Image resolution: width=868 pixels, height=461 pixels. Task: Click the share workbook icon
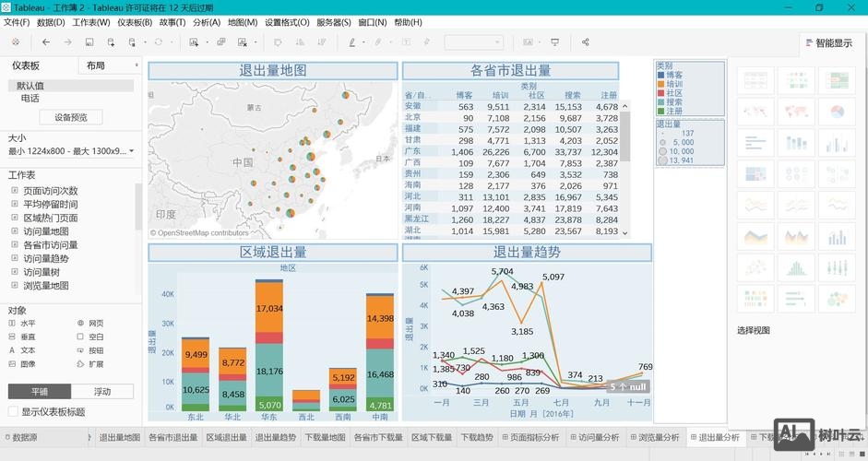(585, 42)
